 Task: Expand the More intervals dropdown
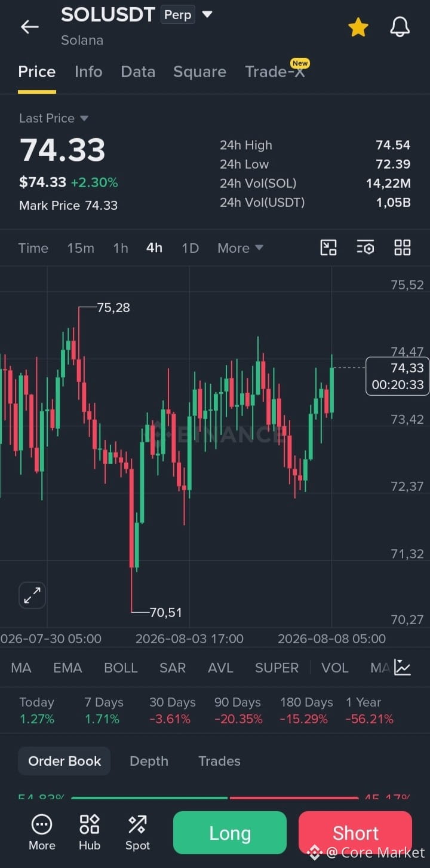pos(240,248)
